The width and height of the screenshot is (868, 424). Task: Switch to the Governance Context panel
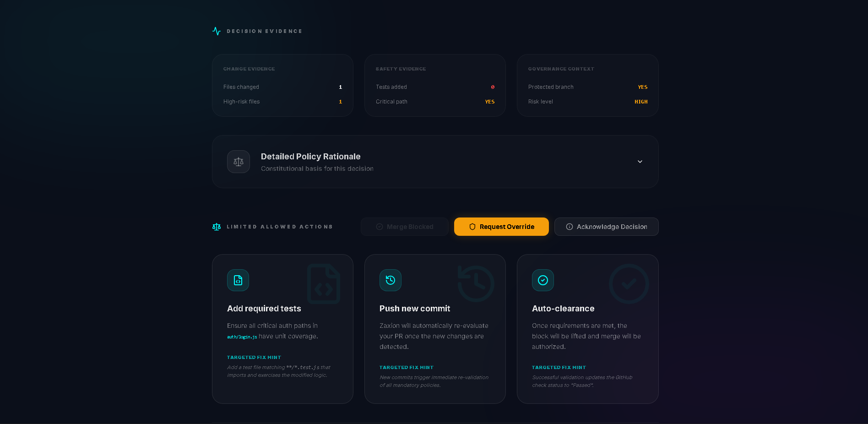(x=587, y=85)
